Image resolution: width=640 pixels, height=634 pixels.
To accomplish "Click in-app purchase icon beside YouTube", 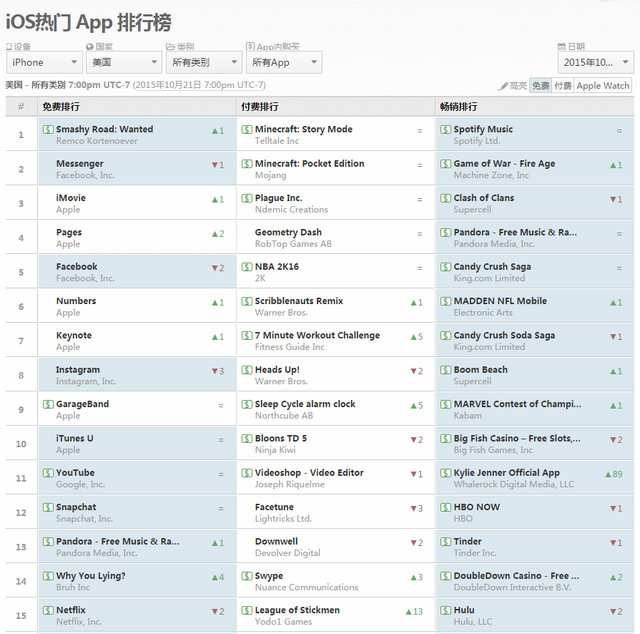I will (48, 473).
